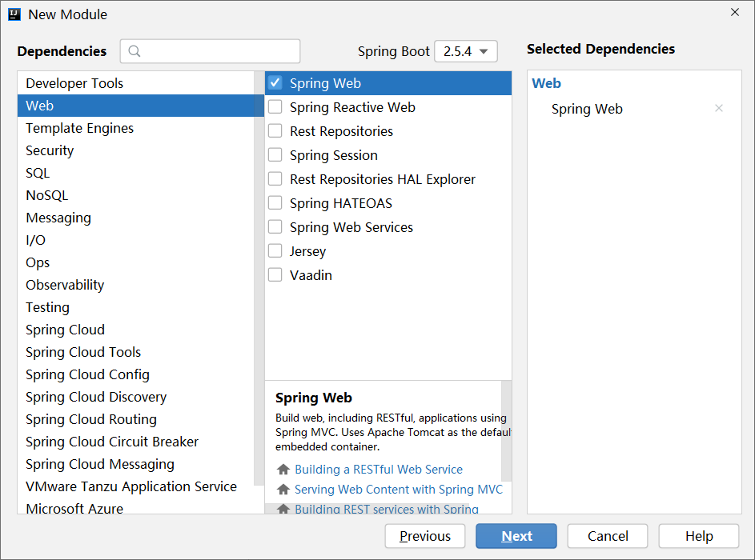Choose the Spring Cloud Discovery category
Screen dimensions: 755x560
(x=96, y=397)
